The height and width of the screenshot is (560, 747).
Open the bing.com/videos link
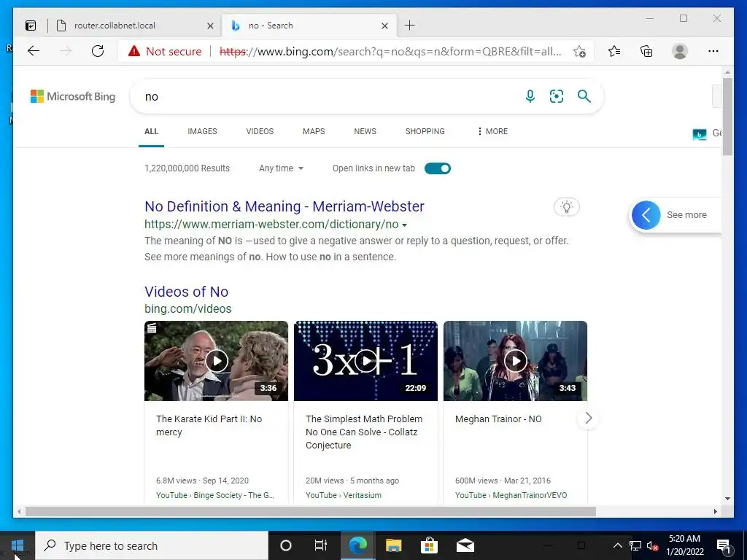coord(187,308)
